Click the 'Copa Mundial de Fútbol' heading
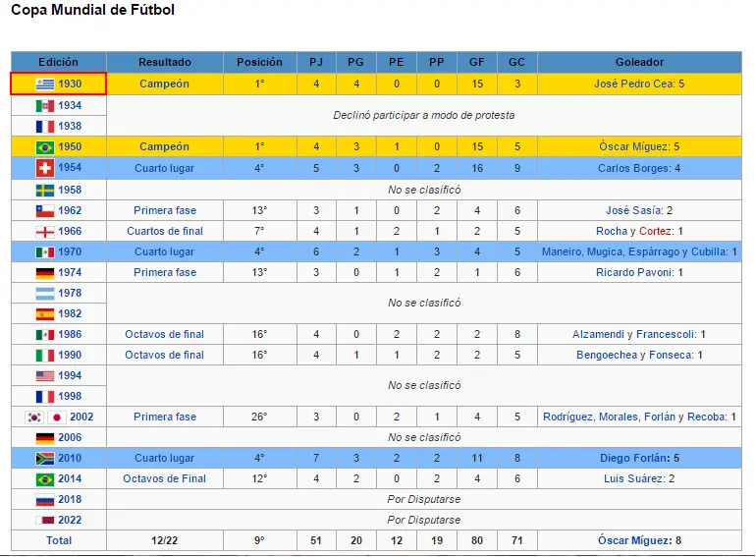The height and width of the screenshot is (557, 756). [x=92, y=10]
